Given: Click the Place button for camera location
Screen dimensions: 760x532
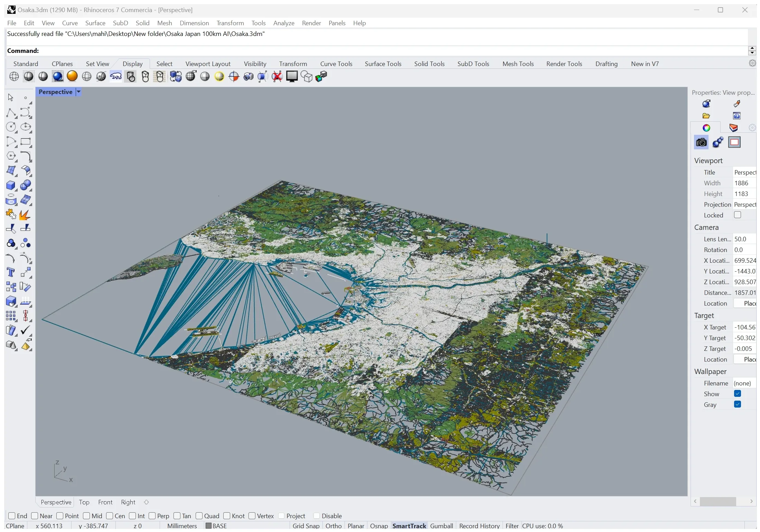Looking at the screenshot, I should (749, 303).
